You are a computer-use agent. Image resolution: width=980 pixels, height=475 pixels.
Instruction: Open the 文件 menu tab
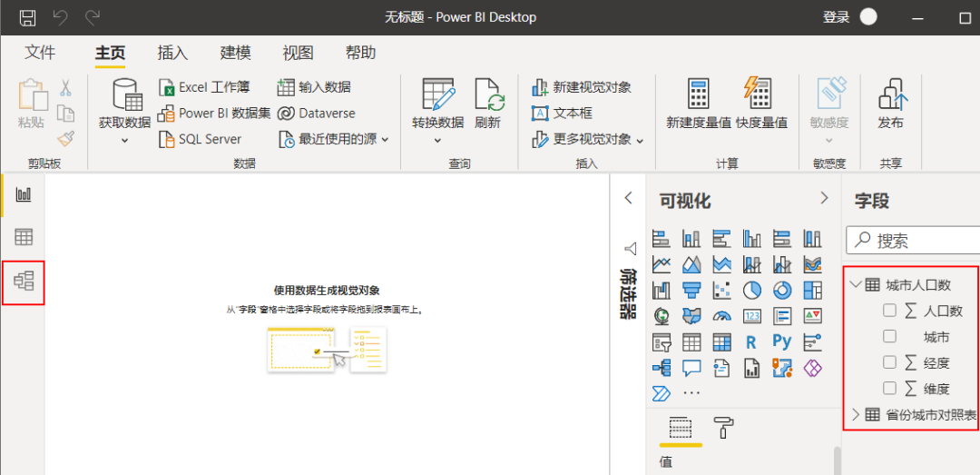coord(40,53)
